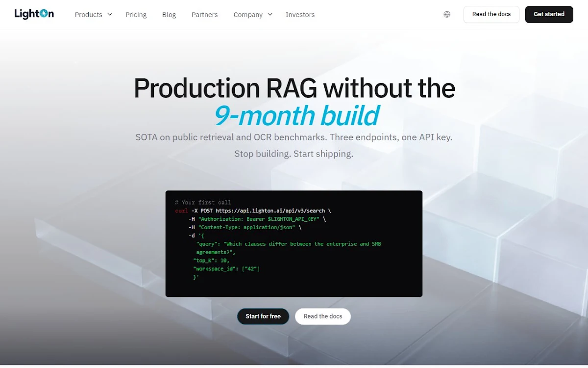The height and width of the screenshot is (368, 588).
Task: Click the '# Your first call' comment
Action: 203,202
